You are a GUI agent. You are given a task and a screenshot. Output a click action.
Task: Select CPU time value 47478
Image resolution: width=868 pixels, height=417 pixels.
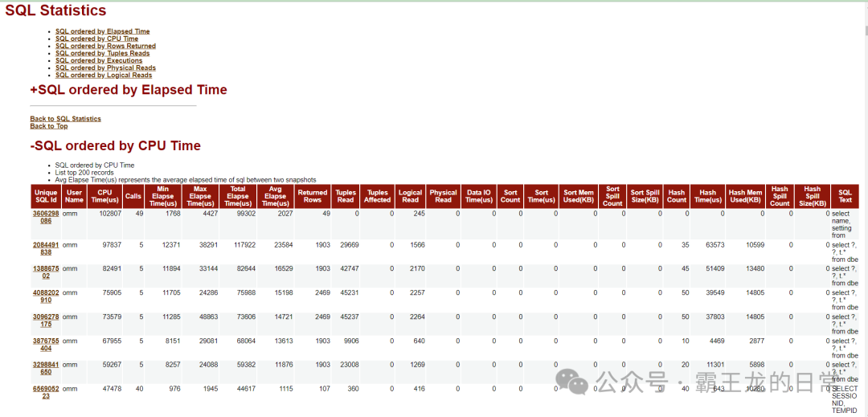(111, 390)
